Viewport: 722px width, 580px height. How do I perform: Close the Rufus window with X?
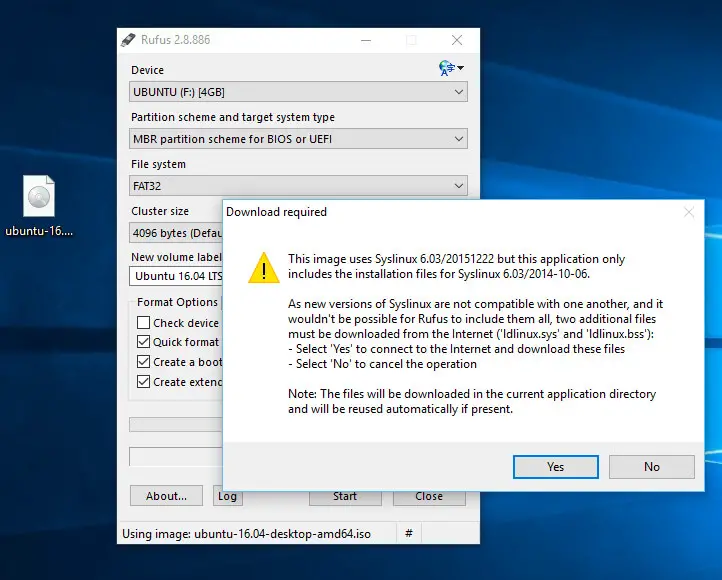[457, 40]
